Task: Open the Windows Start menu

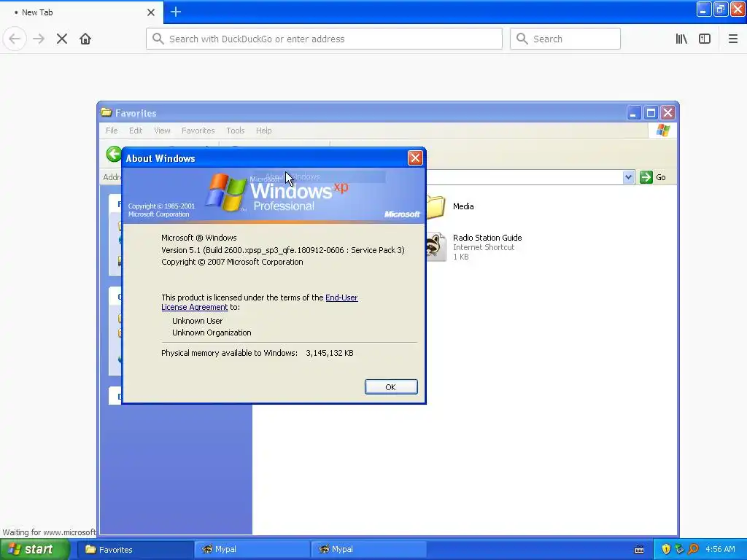Action: point(35,550)
